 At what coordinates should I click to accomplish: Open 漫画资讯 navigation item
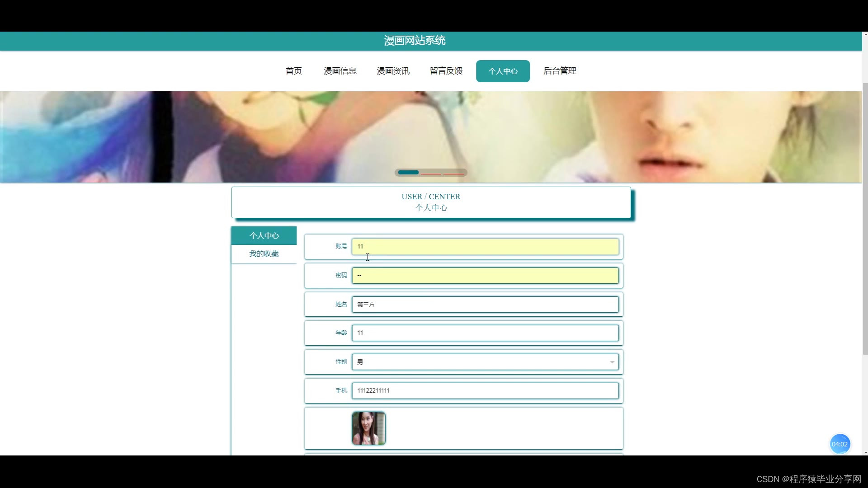393,71
